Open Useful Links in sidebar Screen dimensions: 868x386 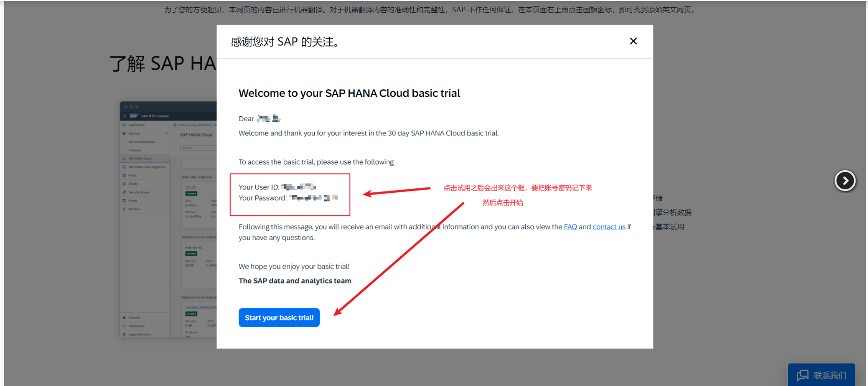pos(137,326)
